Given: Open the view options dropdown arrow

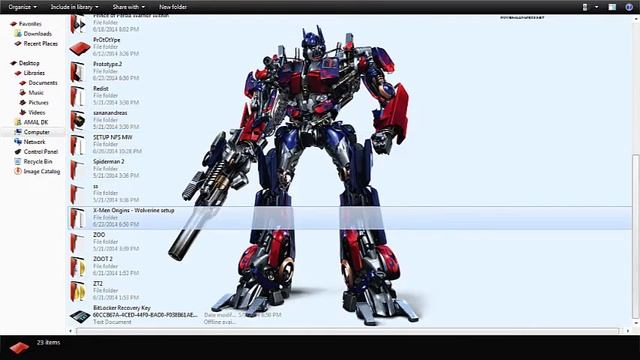Looking at the screenshot, I should click(x=596, y=7).
